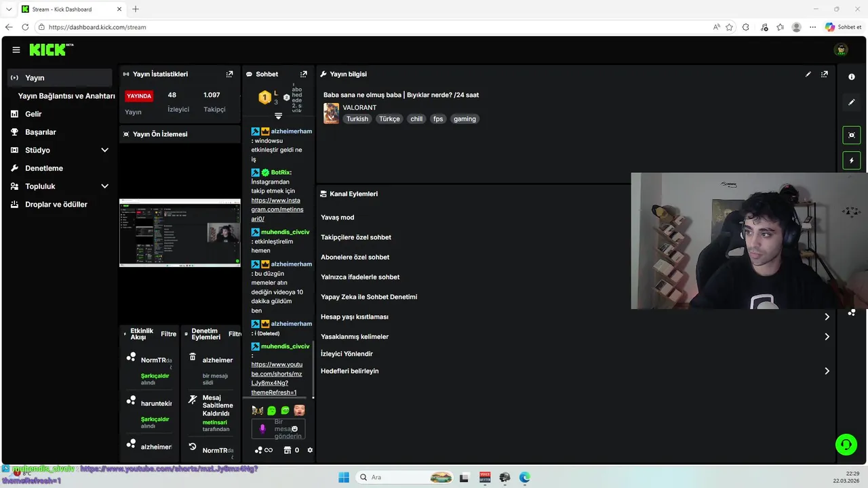The height and width of the screenshot is (488, 868).
Task: Open the browser tab list dropdown arrow
Action: click(x=9, y=9)
